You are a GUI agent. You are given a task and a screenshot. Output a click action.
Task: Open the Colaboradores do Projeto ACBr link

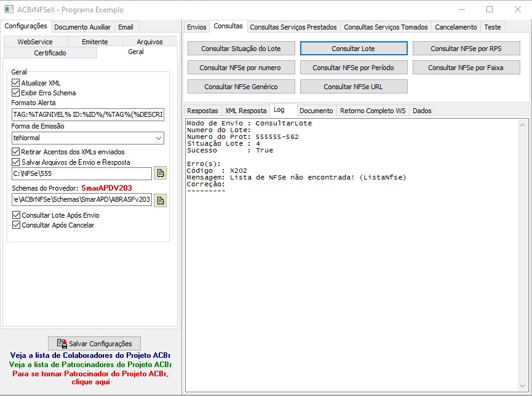click(90, 355)
